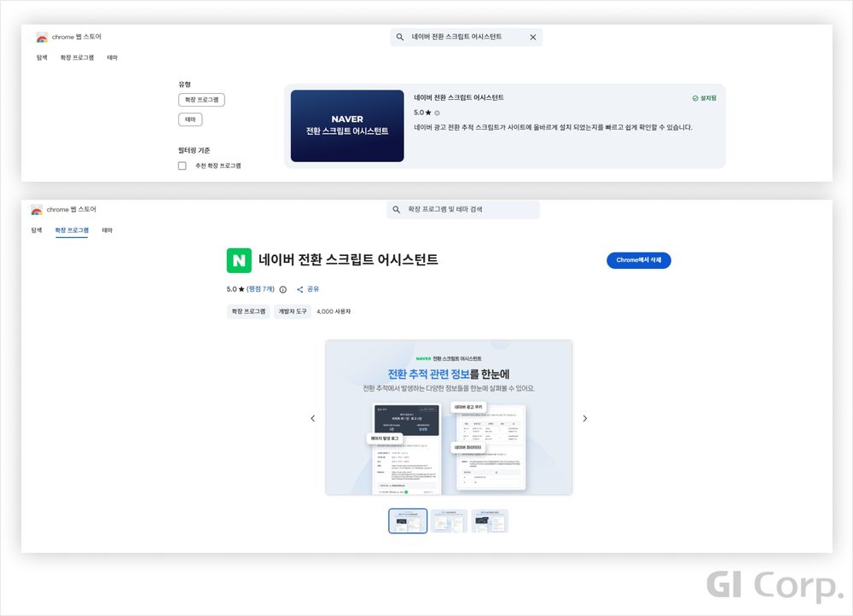The image size is (853, 616).
Task: Click the main screenshot preview image
Action: (449, 417)
